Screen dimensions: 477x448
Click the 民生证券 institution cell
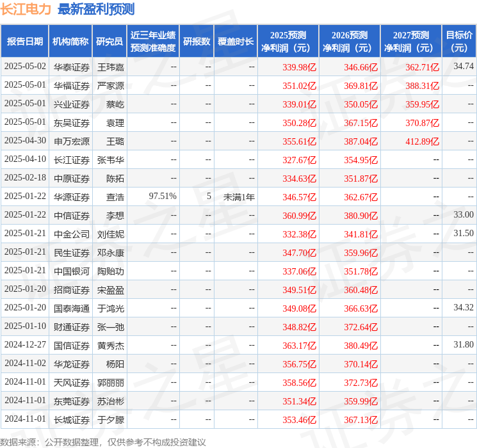tap(72, 253)
